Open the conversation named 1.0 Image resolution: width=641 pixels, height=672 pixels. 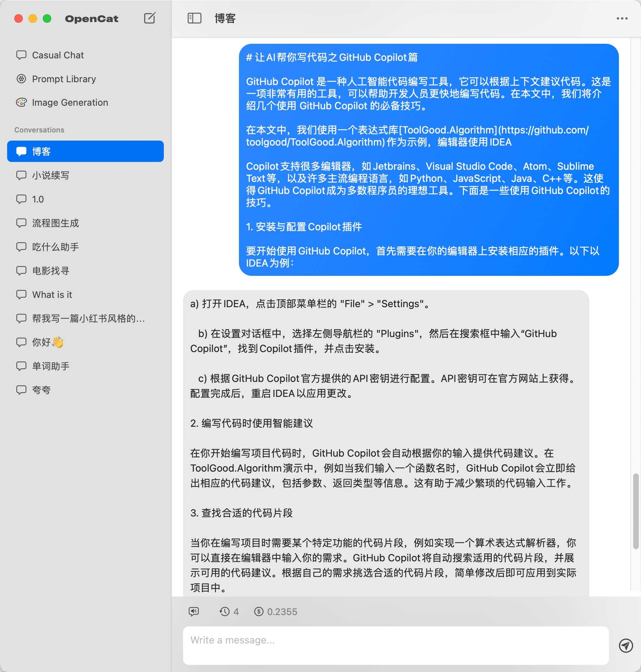pyautogui.click(x=85, y=199)
